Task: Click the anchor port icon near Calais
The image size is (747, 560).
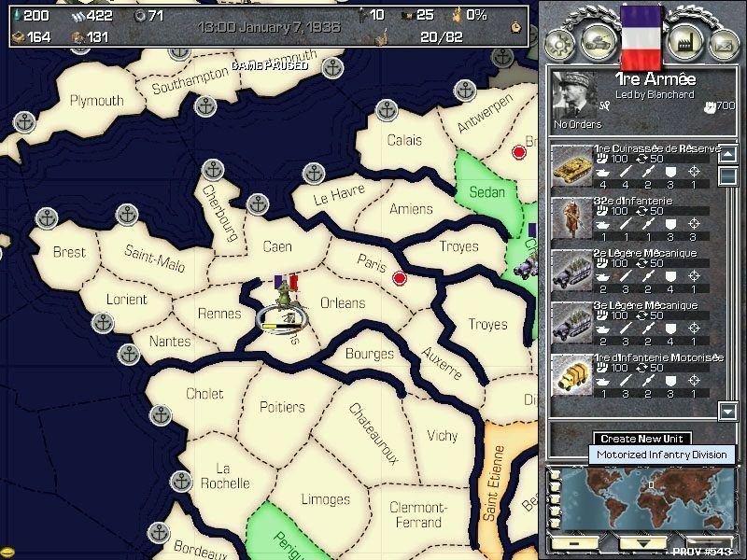Action: click(x=387, y=110)
